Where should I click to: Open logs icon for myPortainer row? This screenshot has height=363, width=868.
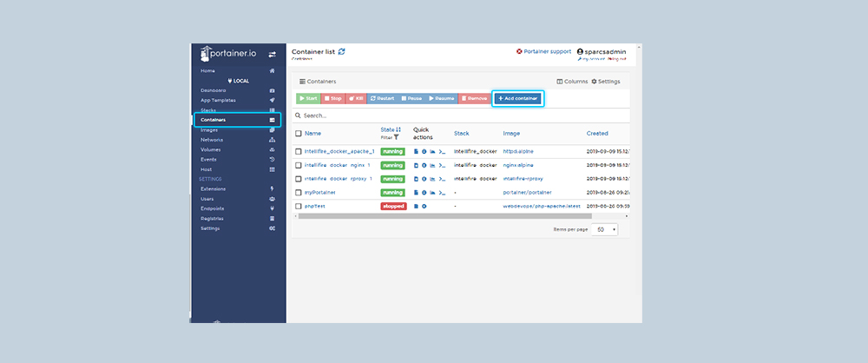417,193
